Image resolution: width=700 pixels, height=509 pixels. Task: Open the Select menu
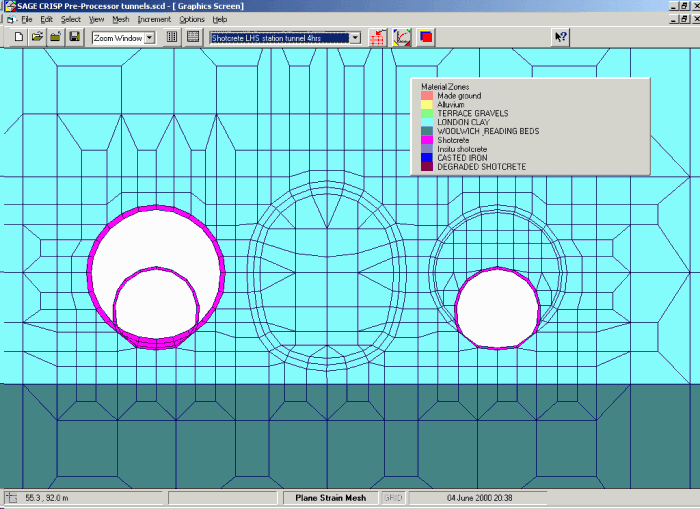pos(71,20)
